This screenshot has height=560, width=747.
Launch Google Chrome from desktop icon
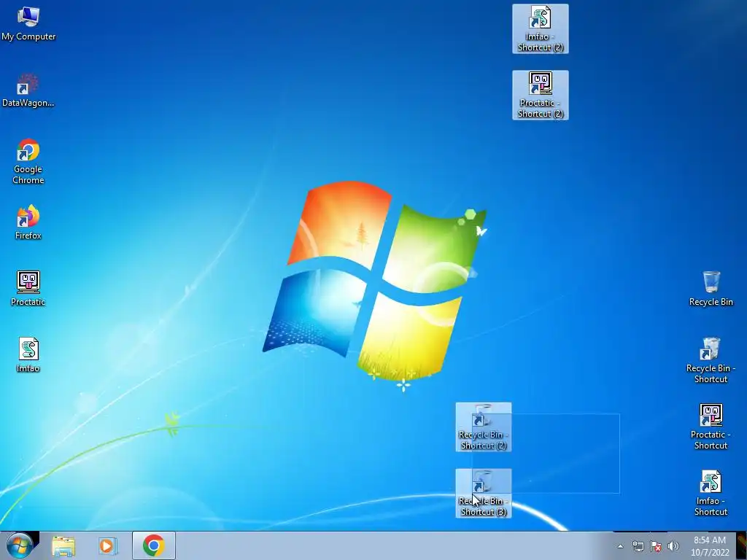[x=28, y=161]
